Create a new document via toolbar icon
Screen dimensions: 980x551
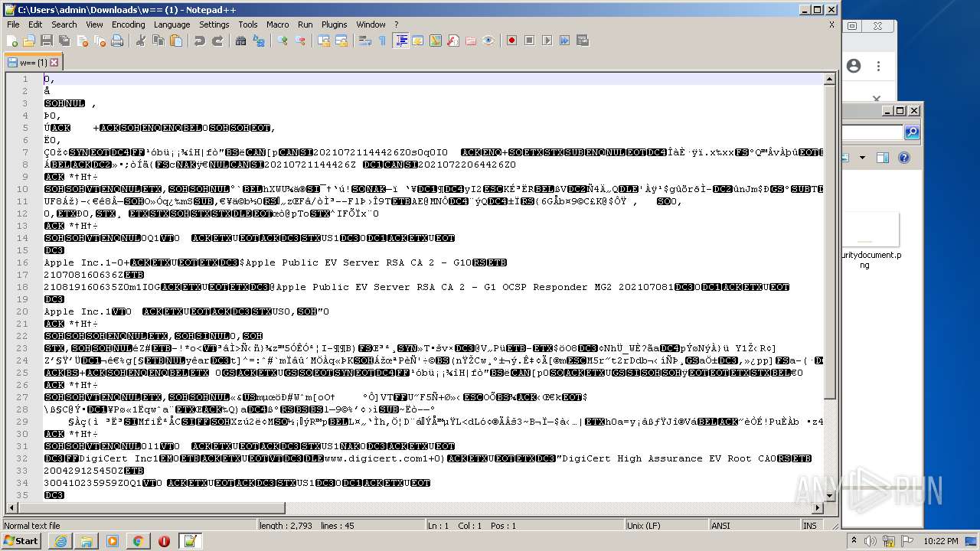pyautogui.click(x=12, y=41)
